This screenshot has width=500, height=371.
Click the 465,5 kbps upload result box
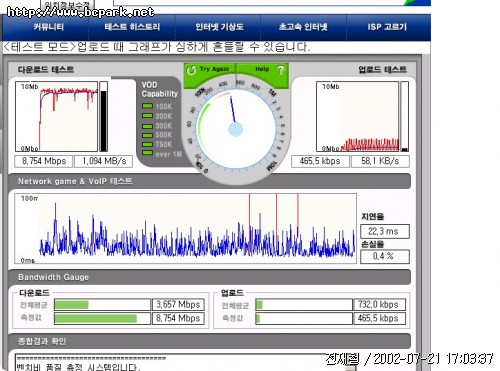(320, 161)
